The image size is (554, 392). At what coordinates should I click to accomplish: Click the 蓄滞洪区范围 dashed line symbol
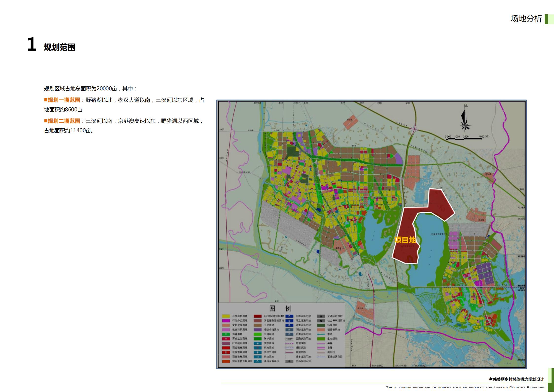[321, 357]
